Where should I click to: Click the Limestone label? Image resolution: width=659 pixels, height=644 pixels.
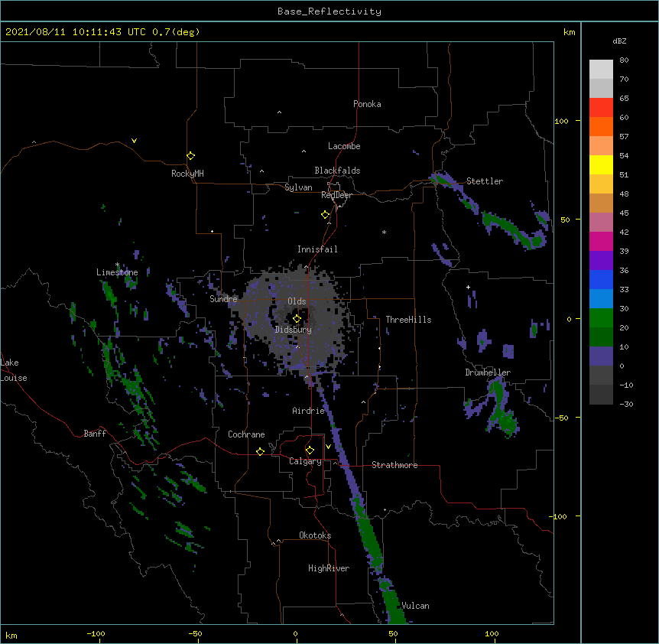pyautogui.click(x=117, y=272)
